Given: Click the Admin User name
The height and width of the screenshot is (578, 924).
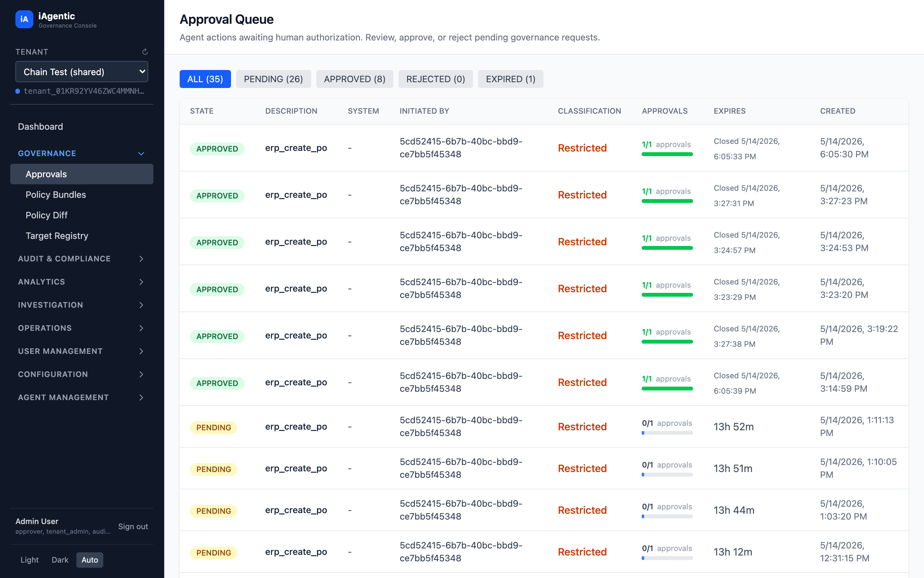Looking at the screenshot, I should (x=37, y=521).
